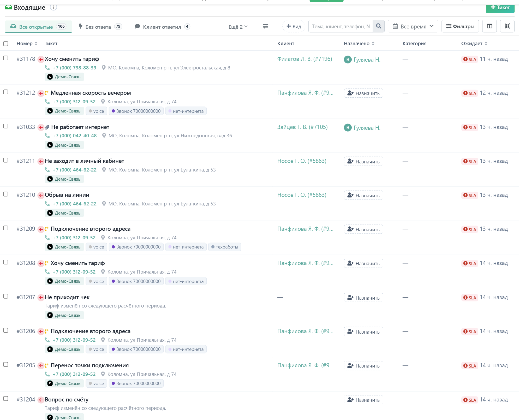519x420 pixels.
Task: Switch to split column layout view
Action: [x=489, y=26]
